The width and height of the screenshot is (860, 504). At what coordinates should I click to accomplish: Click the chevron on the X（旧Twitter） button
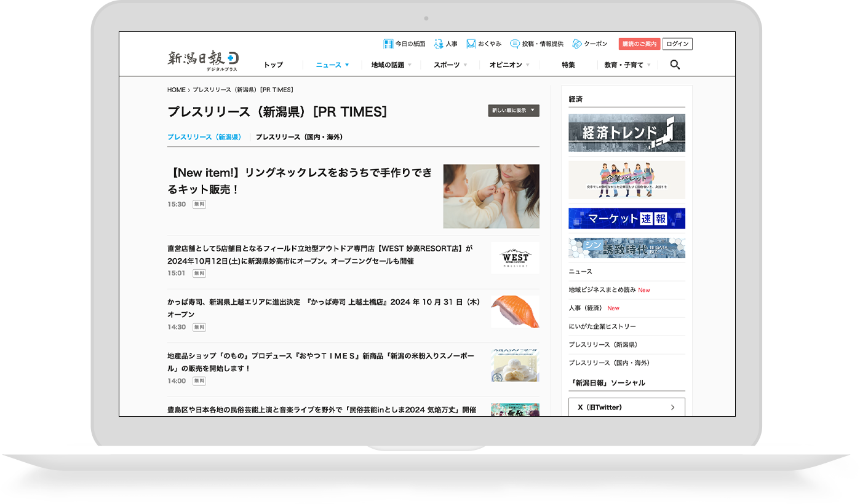coord(672,408)
